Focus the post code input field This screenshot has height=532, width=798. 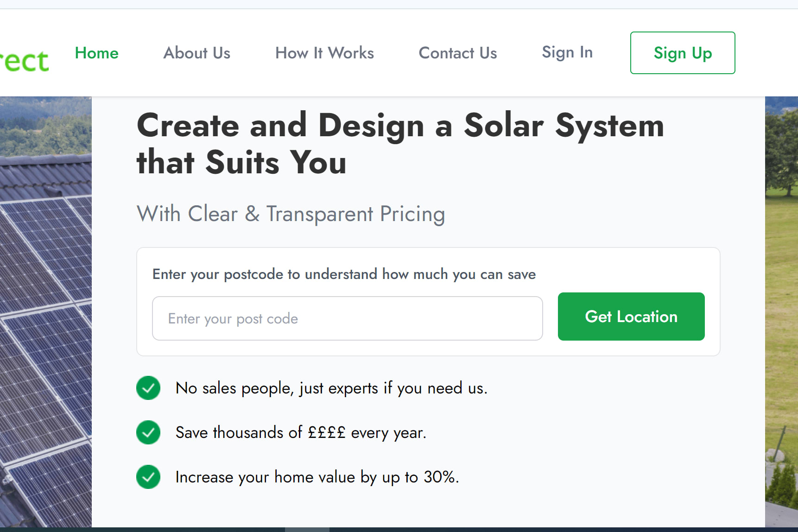(x=347, y=318)
